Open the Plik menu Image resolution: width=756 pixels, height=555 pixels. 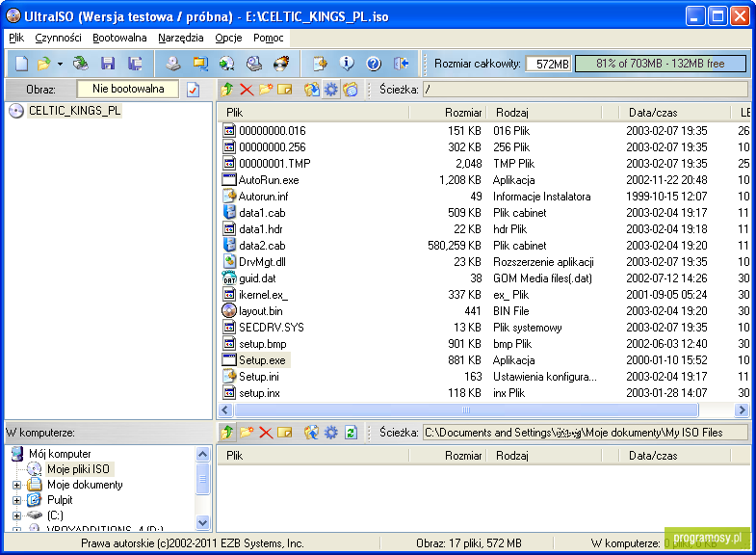point(16,39)
